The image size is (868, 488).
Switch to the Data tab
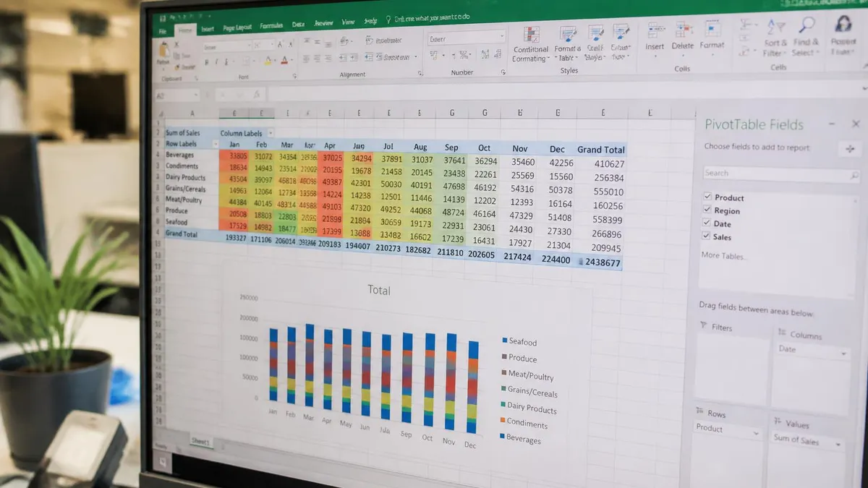(298, 24)
